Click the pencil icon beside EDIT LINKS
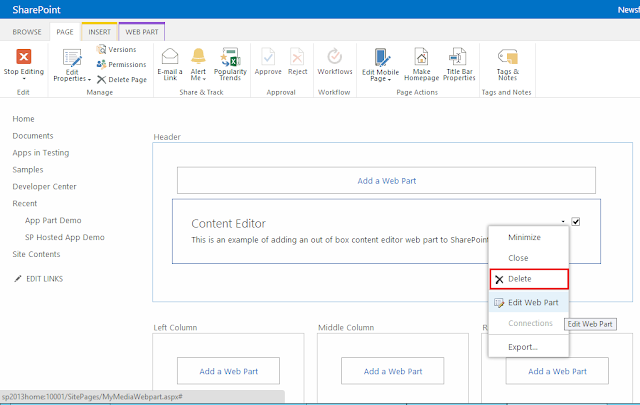The width and height of the screenshot is (640, 405). click(18, 279)
